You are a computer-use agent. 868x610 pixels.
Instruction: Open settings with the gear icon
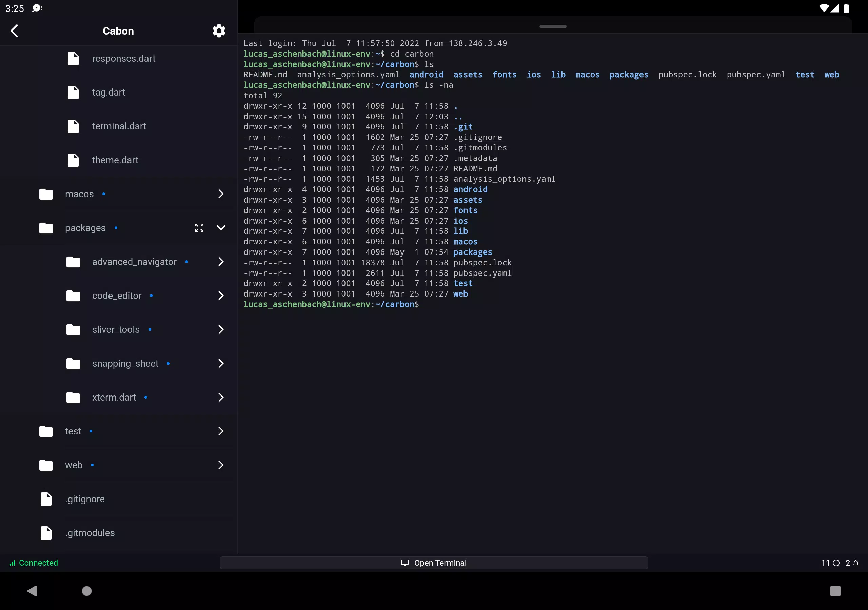(x=219, y=30)
